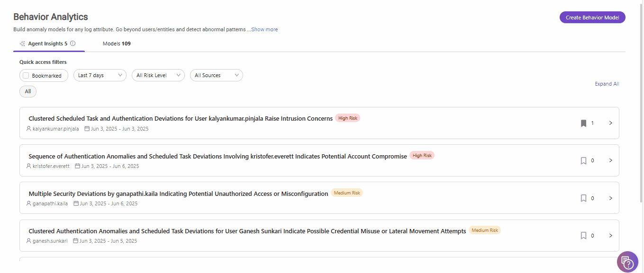This screenshot has width=644, height=273.
Task: Switch to the Models 109 tab
Action: click(x=117, y=44)
